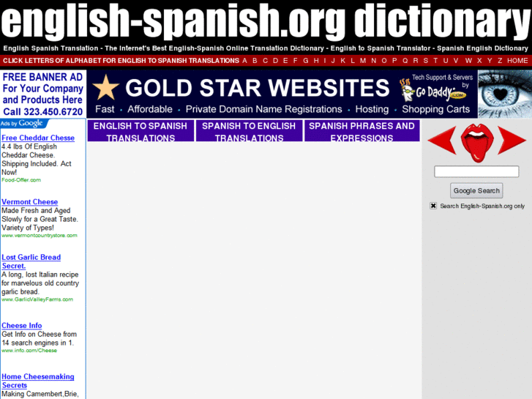This screenshot has height=399, width=532.
Task: Go to HOME in alphabet bar
Action: click(x=517, y=61)
